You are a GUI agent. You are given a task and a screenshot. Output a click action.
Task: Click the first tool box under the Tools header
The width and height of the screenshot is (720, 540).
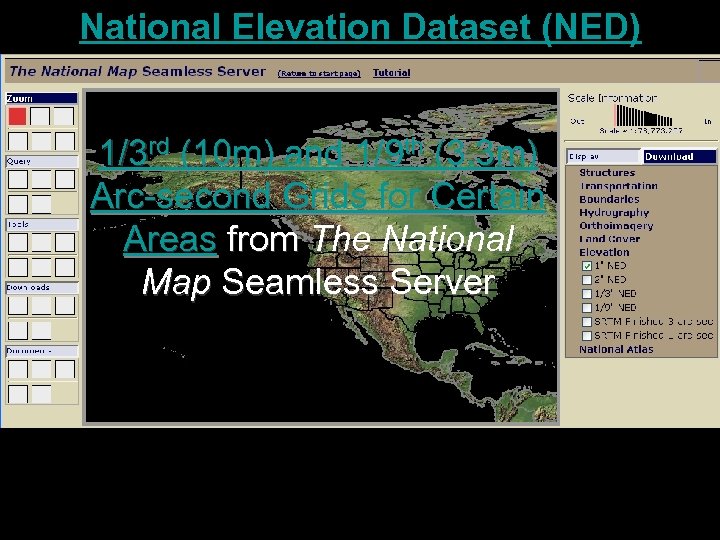pyautogui.click(x=18, y=242)
